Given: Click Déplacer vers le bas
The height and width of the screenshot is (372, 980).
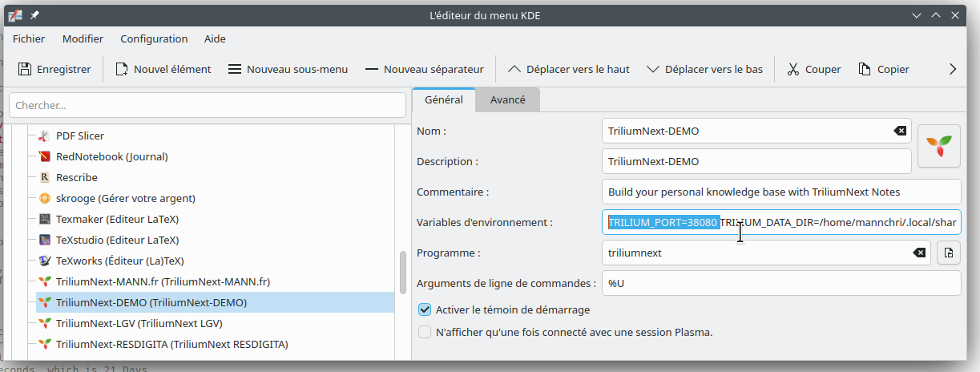Looking at the screenshot, I should (704, 69).
